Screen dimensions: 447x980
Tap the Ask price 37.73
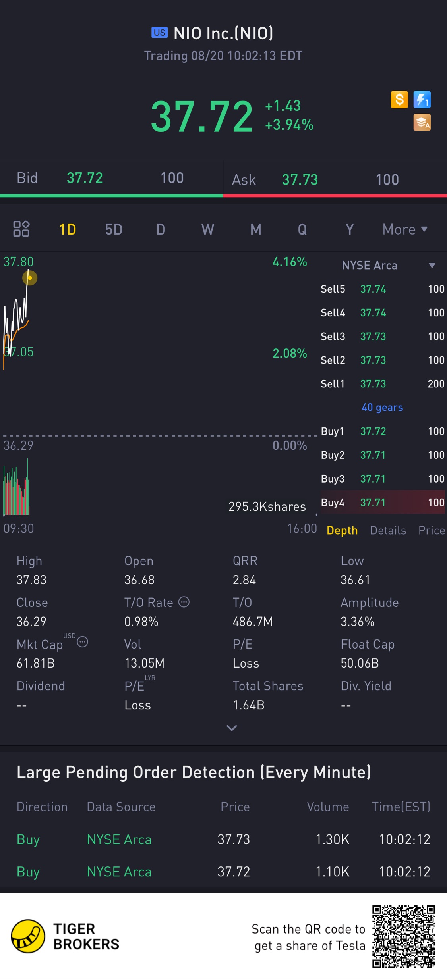(300, 180)
